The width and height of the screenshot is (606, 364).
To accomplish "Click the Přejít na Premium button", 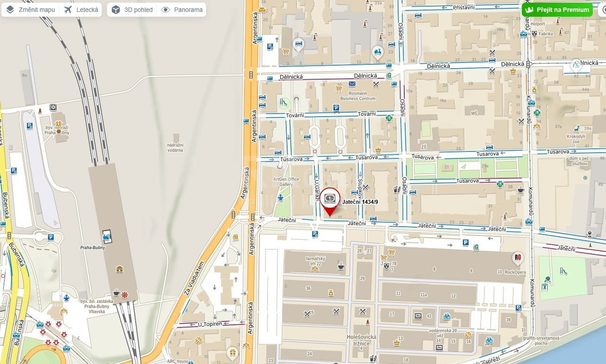I will click(x=557, y=9).
